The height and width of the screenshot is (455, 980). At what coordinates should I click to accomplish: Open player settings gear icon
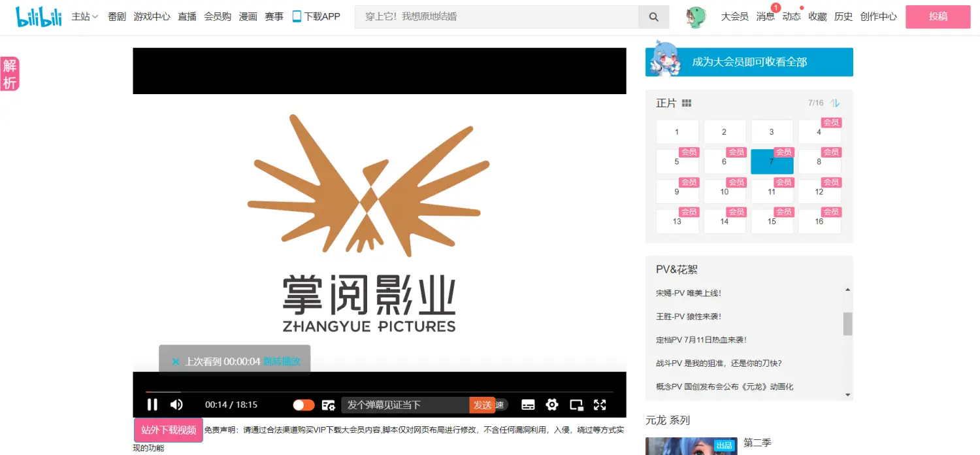(552, 405)
